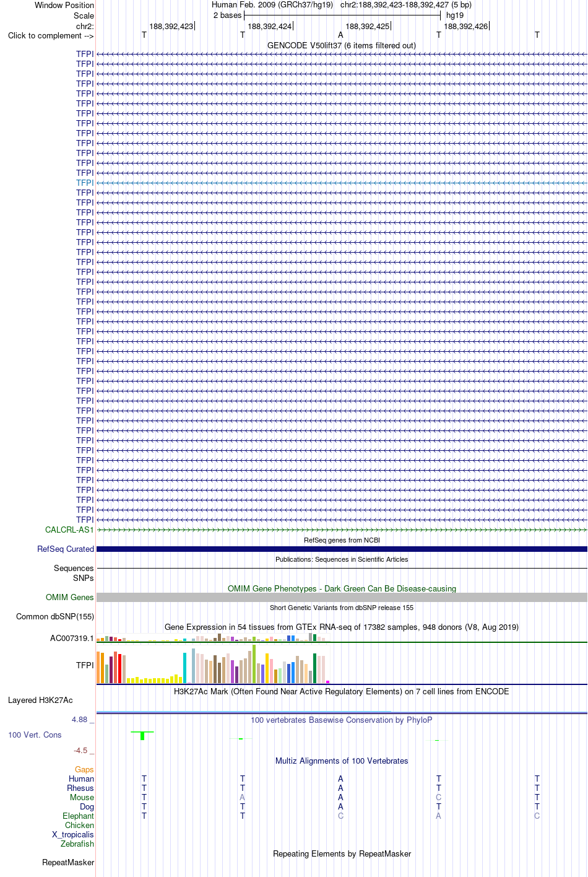
Task: Open the GTEx Gene Expression track title
Action: point(342,627)
